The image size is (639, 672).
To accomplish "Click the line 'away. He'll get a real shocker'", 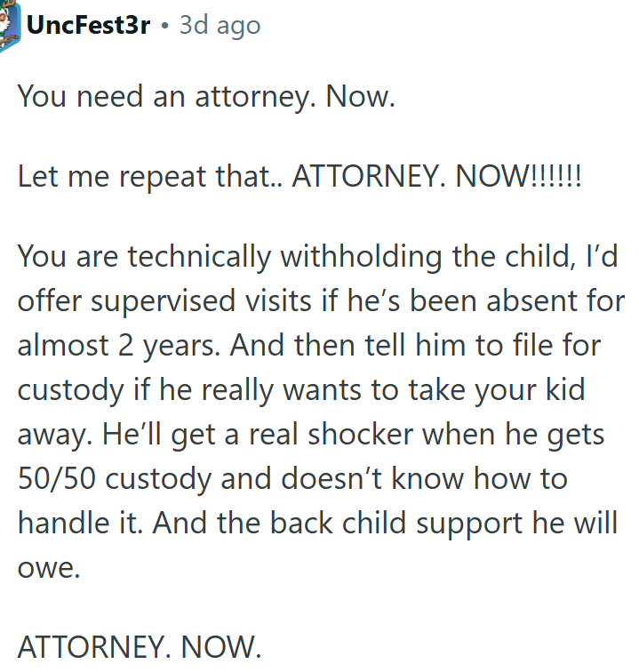I will tap(311, 435).
